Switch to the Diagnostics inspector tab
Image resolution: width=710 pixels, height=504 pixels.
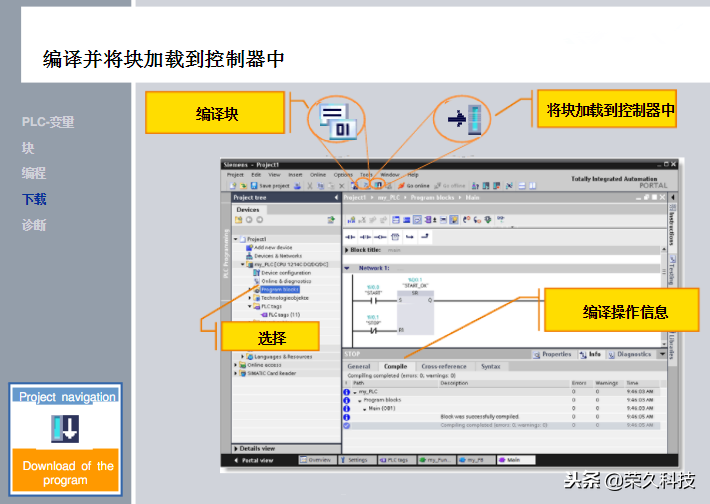coord(629,354)
